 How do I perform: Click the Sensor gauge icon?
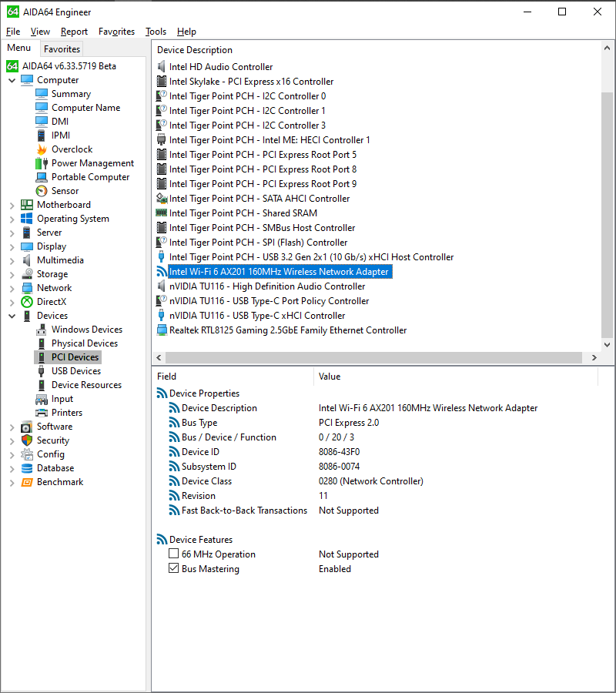42,191
